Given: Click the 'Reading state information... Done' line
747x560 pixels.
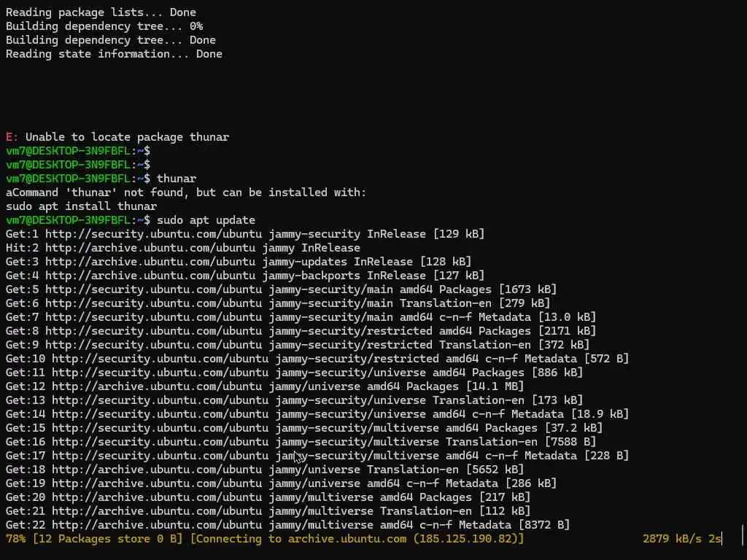Looking at the screenshot, I should pyautogui.click(x=114, y=54).
